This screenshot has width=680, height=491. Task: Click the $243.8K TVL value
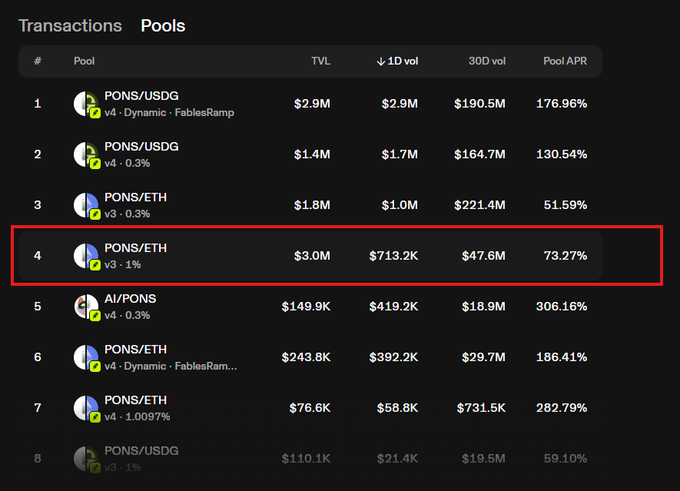(x=306, y=357)
